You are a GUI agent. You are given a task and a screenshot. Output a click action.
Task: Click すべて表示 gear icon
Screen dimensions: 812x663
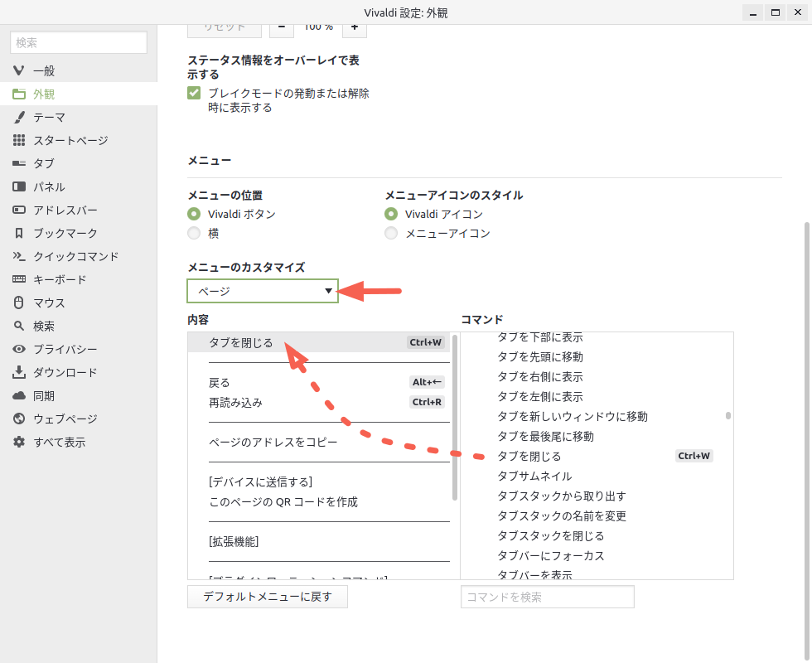[x=18, y=442]
